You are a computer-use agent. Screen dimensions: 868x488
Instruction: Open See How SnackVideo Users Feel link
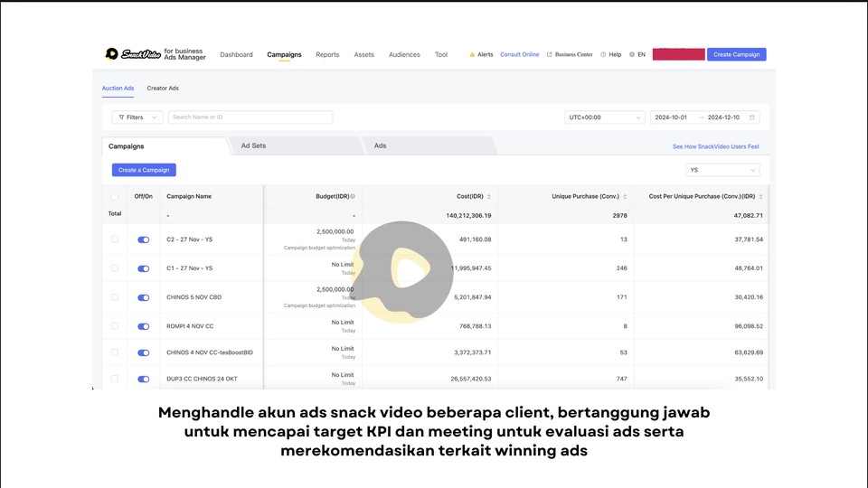pos(716,146)
